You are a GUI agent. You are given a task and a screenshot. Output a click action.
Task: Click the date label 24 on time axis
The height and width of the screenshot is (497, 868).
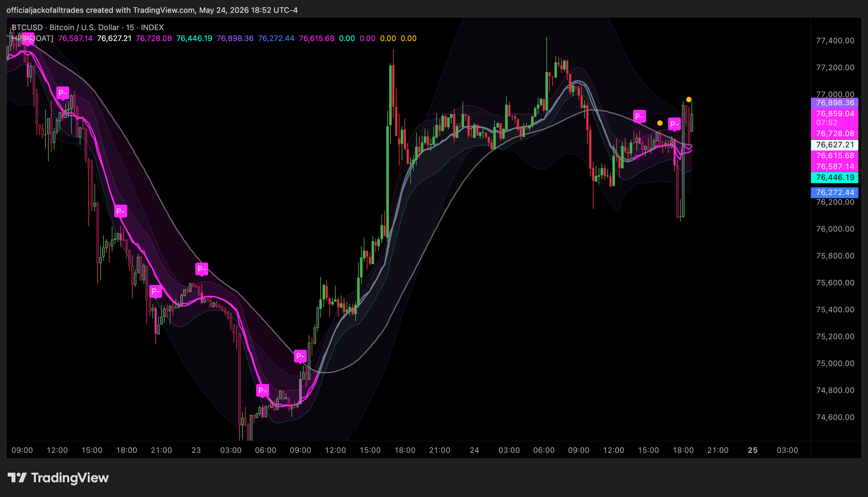tap(474, 450)
